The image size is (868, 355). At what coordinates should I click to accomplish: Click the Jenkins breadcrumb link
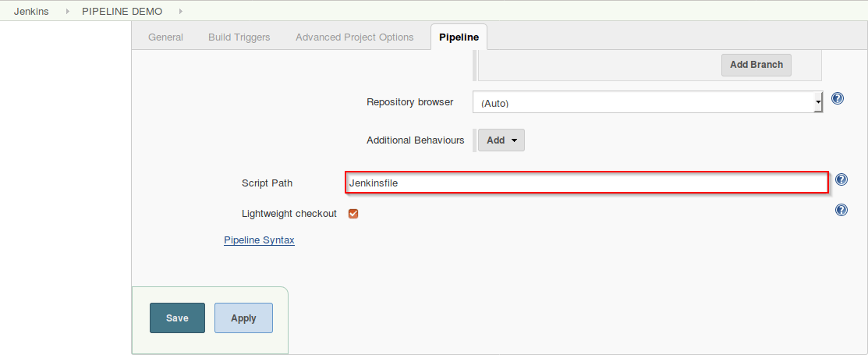(31, 12)
